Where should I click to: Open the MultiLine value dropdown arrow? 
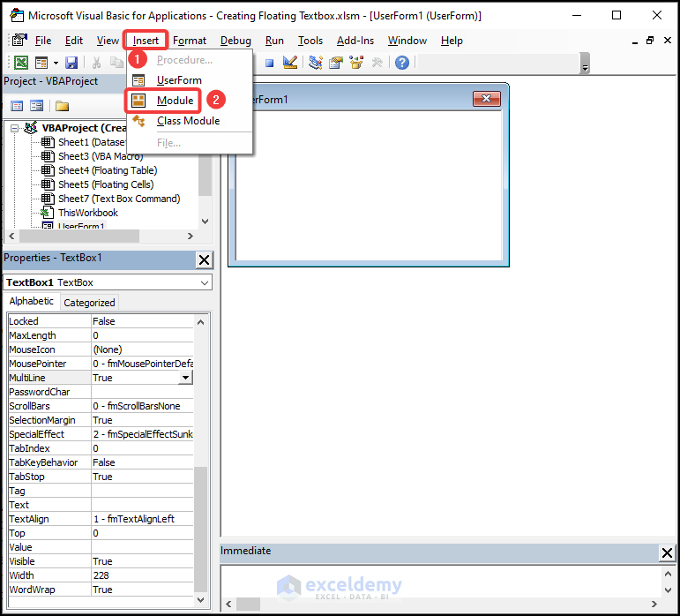tap(185, 378)
